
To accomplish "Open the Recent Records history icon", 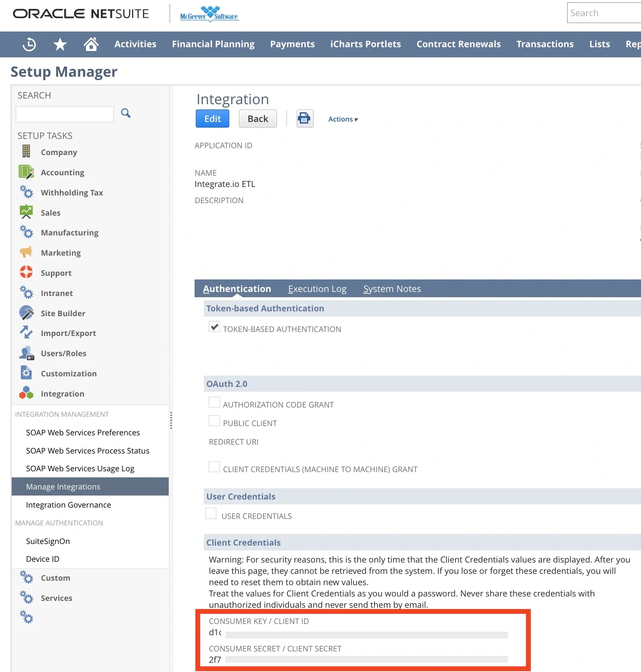I will click(x=29, y=44).
